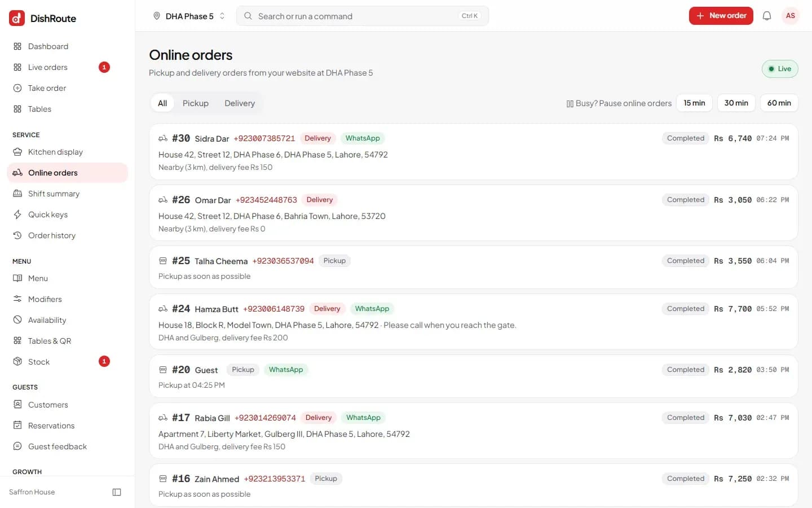Click the DishRoute logo icon
The height and width of the screenshot is (508, 812).
17,18
